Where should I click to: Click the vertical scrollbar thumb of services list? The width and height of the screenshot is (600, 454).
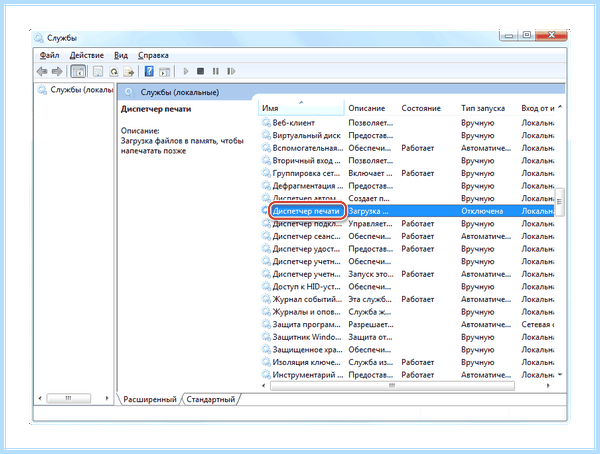pos(559,202)
